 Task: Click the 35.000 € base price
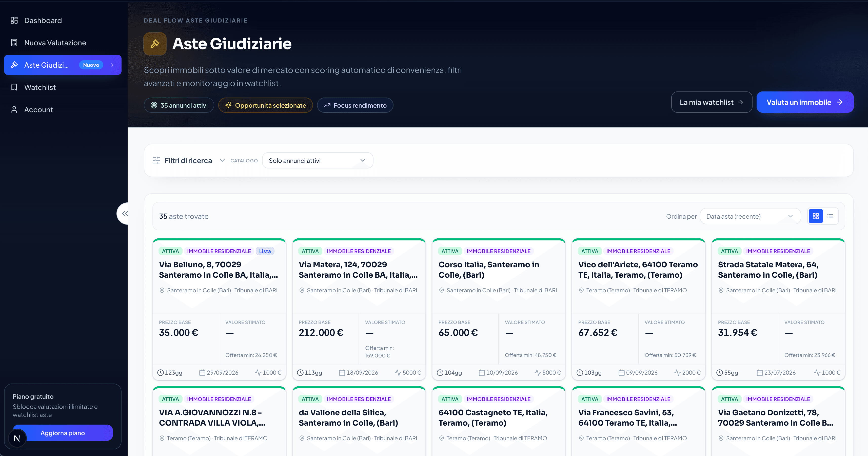click(x=179, y=333)
